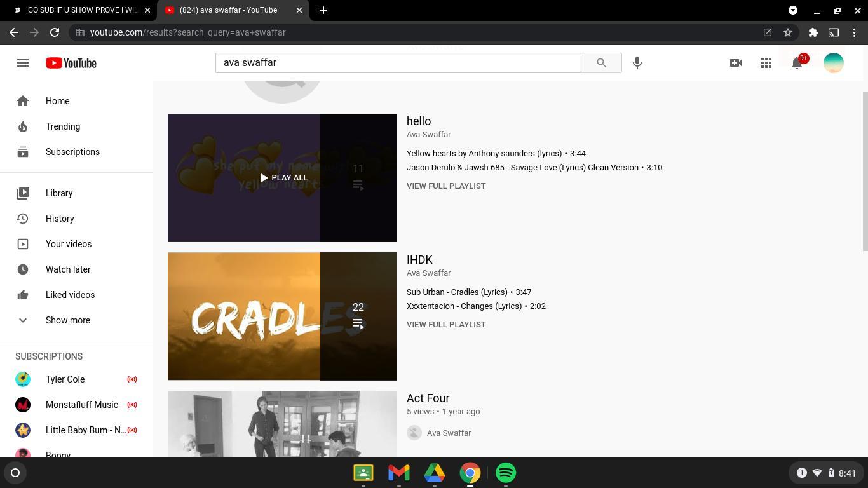The image size is (868, 488).
Task: Expand Show more in the sidebar
Action: (x=76, y=320)
